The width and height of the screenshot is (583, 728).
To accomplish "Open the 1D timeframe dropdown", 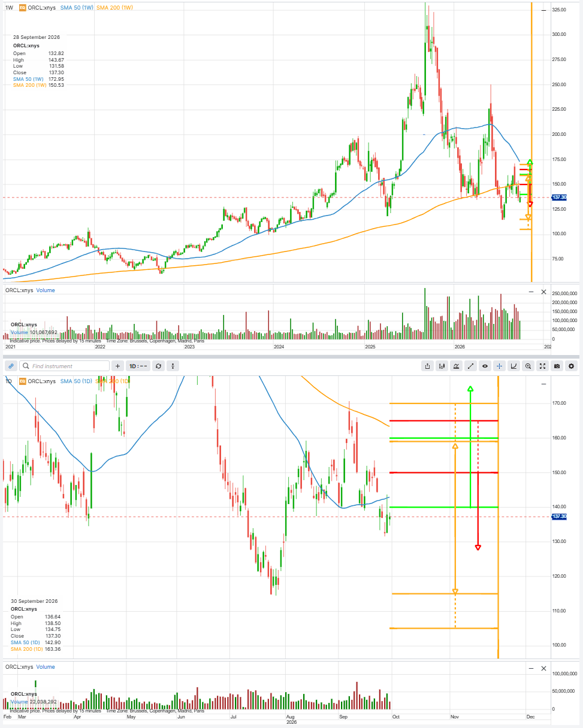I will pos(138,366).
